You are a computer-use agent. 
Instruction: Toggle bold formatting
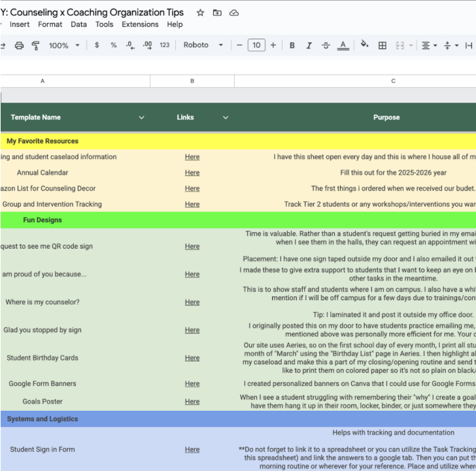pos(292,46)
